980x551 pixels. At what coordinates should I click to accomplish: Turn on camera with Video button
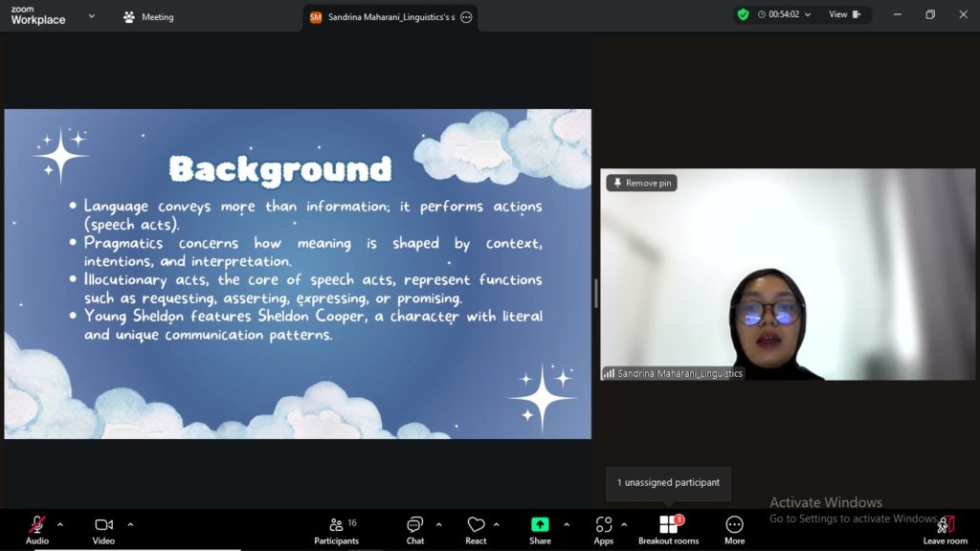pyautogui.click(x=103, y=530)
